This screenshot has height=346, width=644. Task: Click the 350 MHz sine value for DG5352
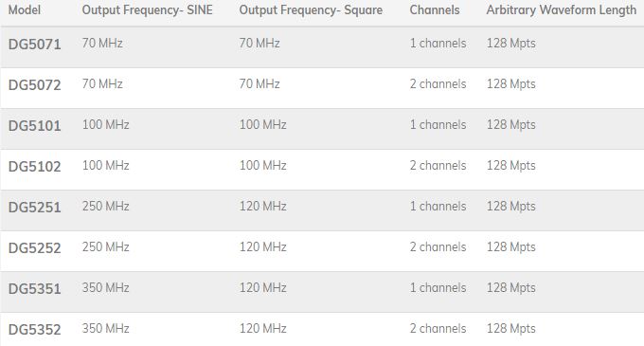click(105, 328)
